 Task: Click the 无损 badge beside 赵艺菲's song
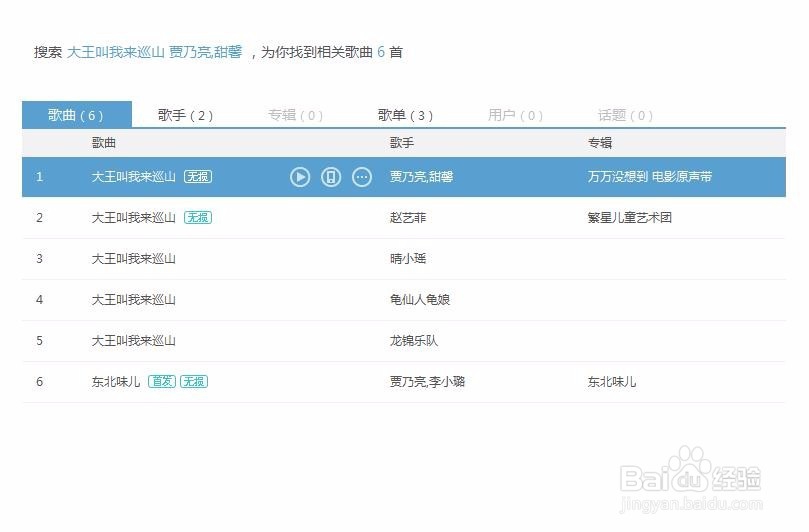tap(198, 218)
